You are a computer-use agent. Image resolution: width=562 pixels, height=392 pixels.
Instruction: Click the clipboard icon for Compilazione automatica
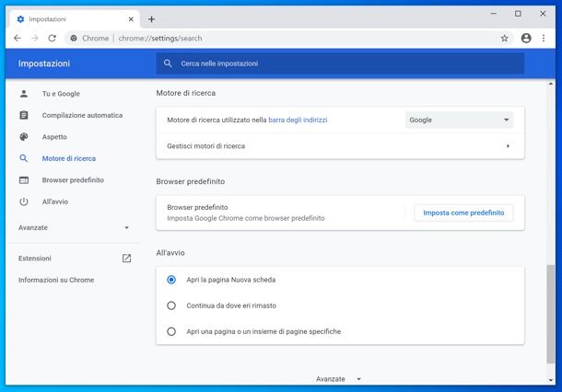[24, 115]
